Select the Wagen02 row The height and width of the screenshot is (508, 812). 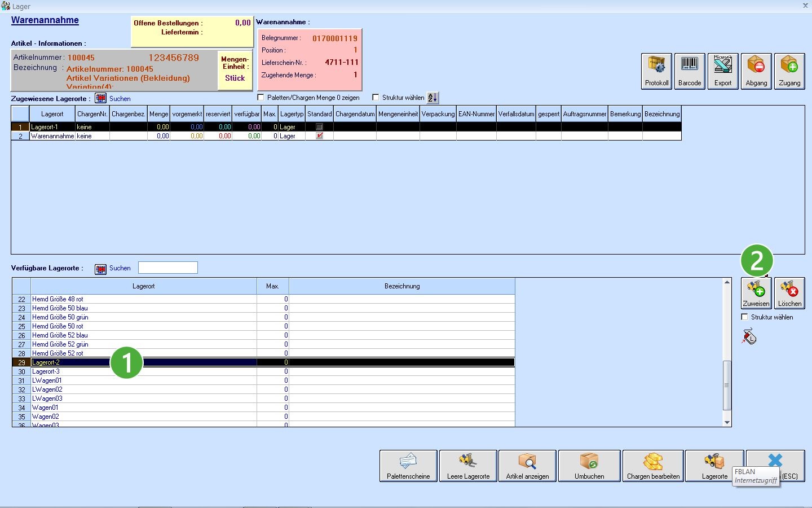coord(263,417)
